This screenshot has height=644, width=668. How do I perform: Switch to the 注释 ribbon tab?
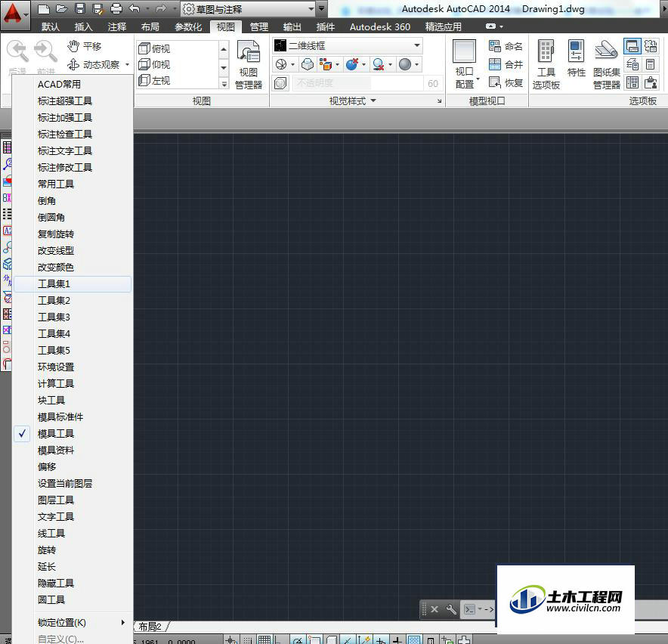click(116, 27)
